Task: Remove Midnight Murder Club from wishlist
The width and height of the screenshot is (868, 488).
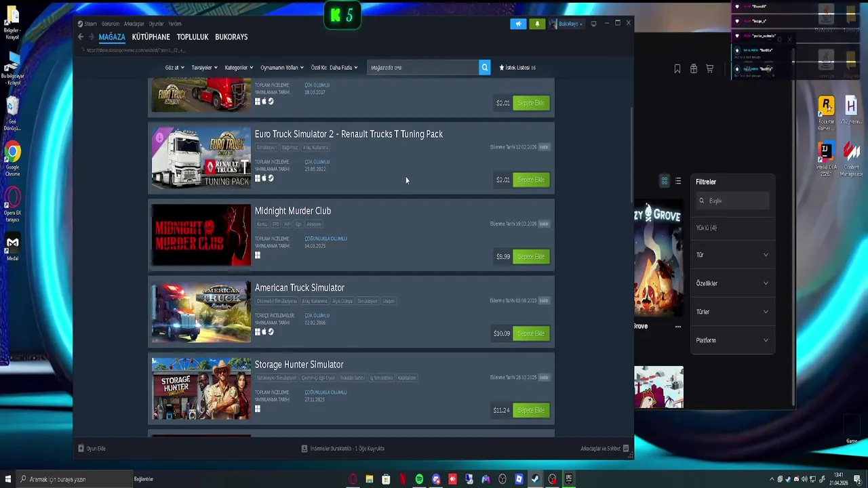Action: 544,224
